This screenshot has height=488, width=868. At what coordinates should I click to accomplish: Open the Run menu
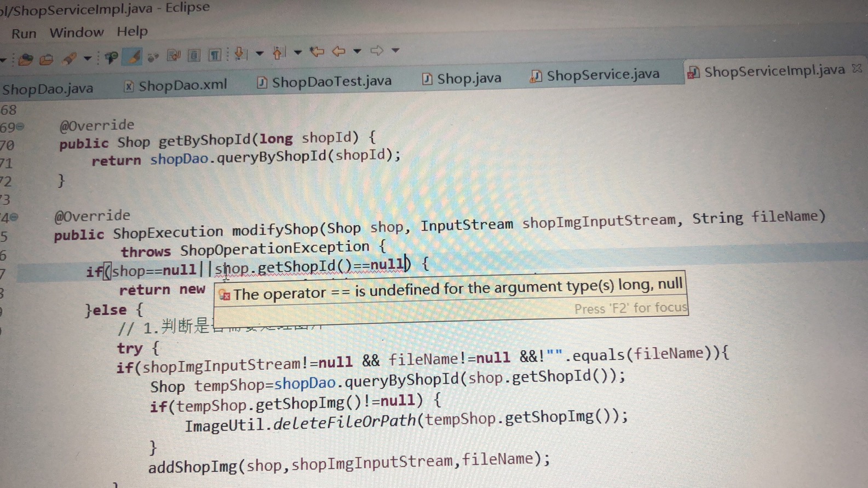(24, 33)
